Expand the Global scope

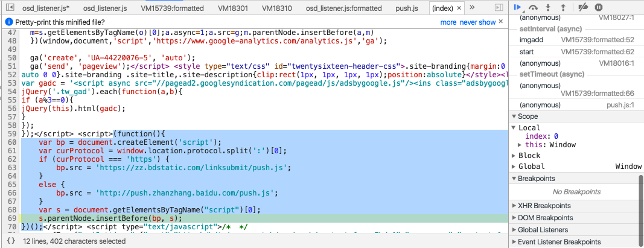[514, 167]
